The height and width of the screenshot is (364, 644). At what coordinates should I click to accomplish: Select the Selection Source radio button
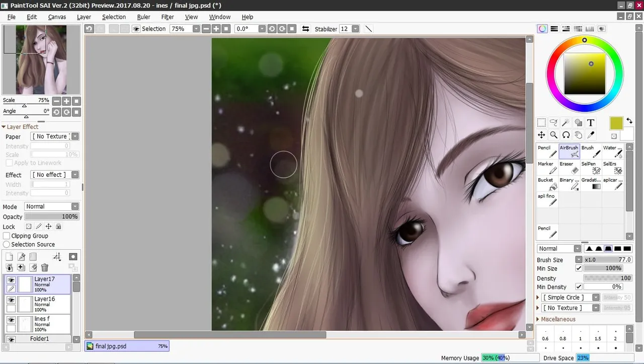[x=7, y=244]
